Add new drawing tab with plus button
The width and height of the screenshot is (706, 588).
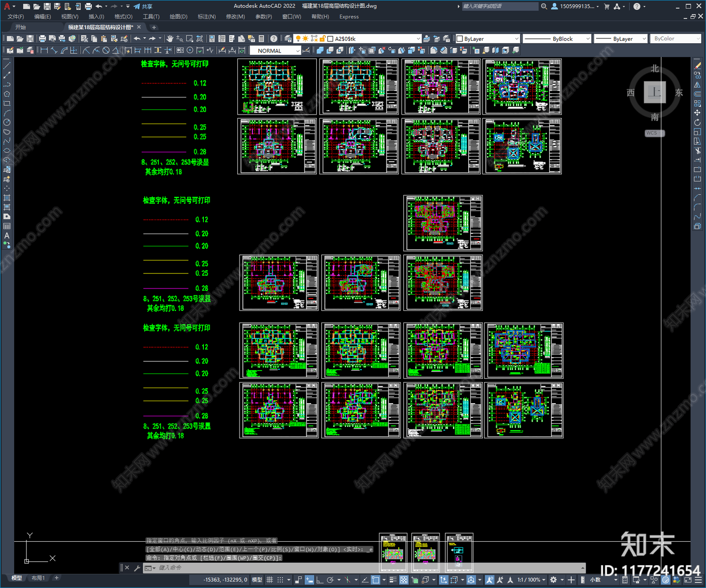(x=154, y=27)
